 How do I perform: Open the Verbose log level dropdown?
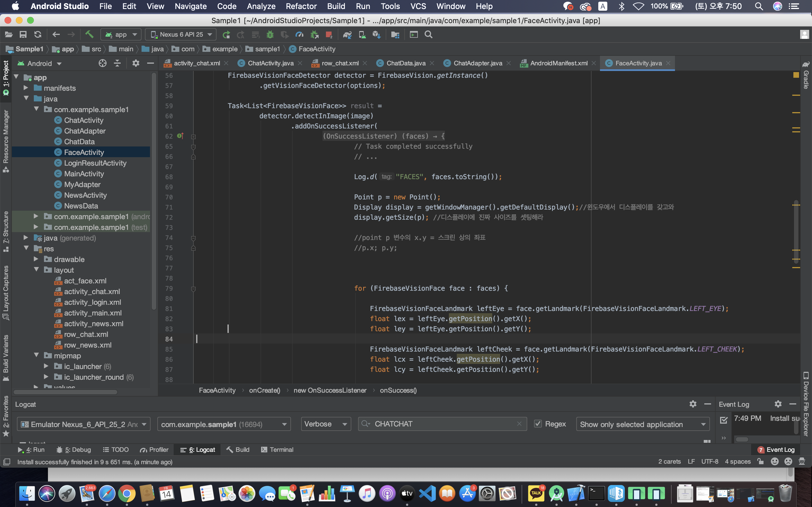(x=325, y=424)
